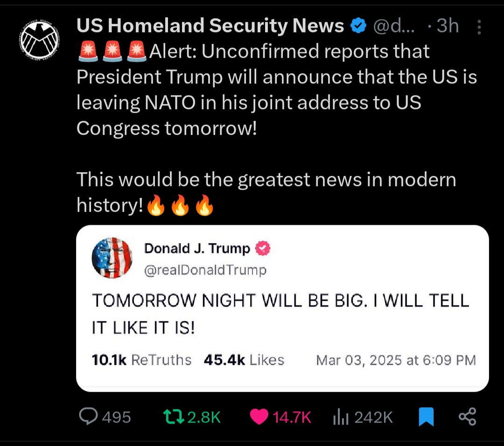
Task: Toggle the blue bookmark off
Action: point(426,417)
